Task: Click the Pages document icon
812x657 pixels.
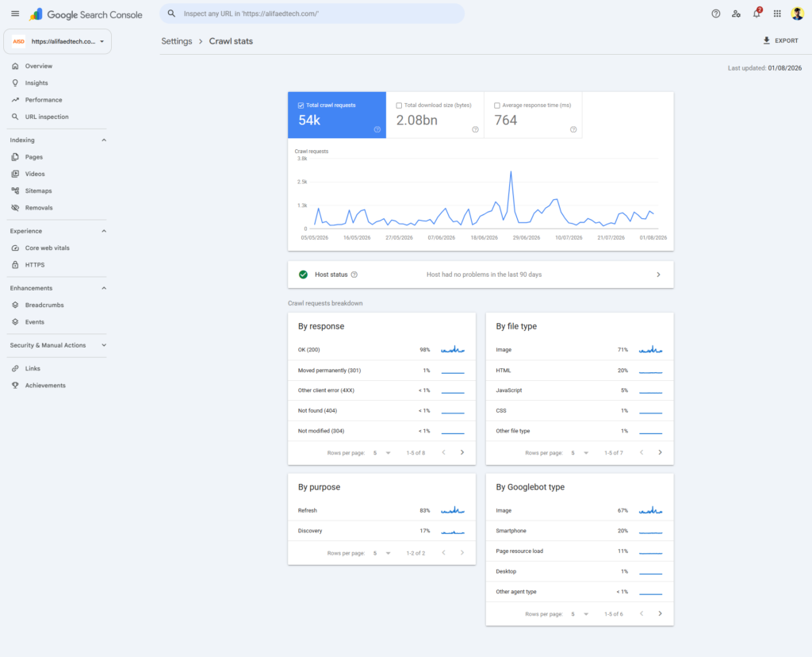Action: pyautogui.click(x=15, y=157)
